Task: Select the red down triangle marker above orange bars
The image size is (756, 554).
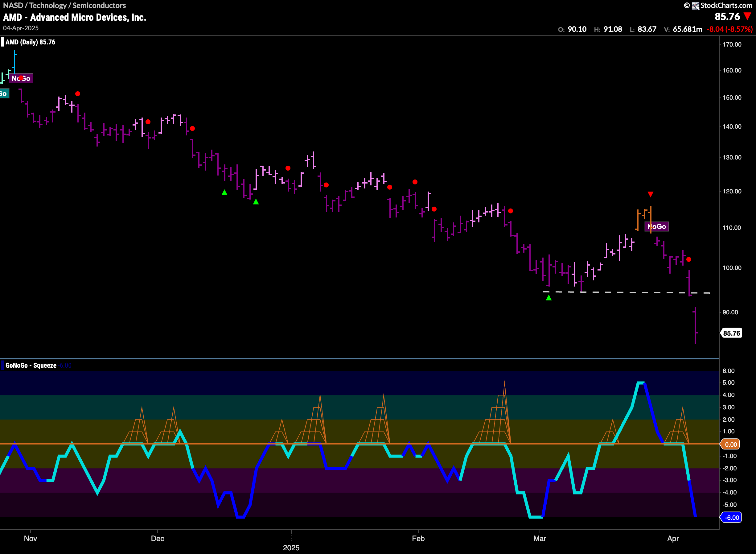Action: click(x=651, y=194)
